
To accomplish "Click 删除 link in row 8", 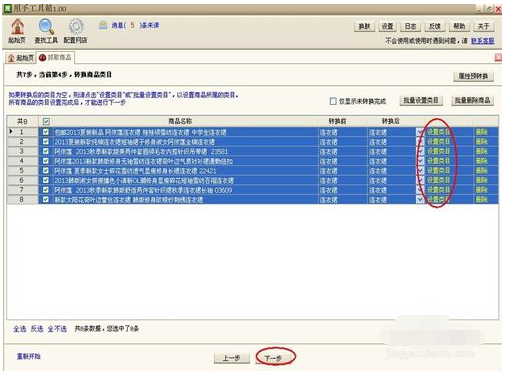I will coord(482,200).
